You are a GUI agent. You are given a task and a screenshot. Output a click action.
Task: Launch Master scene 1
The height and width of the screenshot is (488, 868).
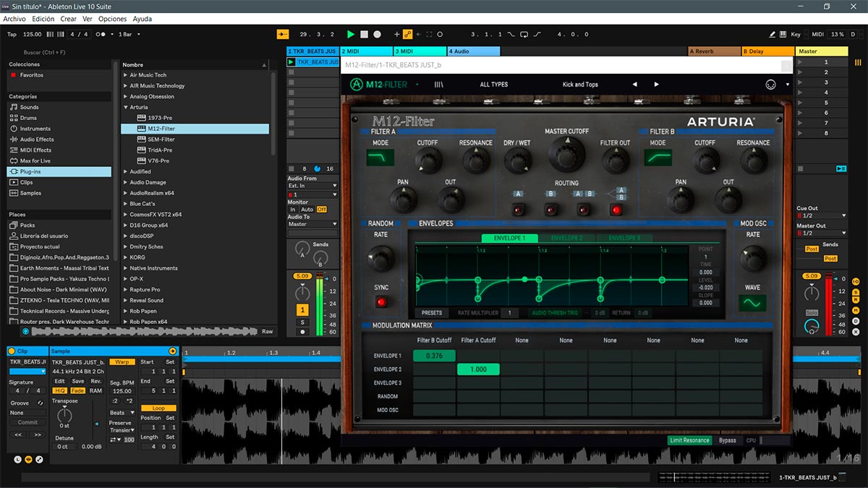801,62
